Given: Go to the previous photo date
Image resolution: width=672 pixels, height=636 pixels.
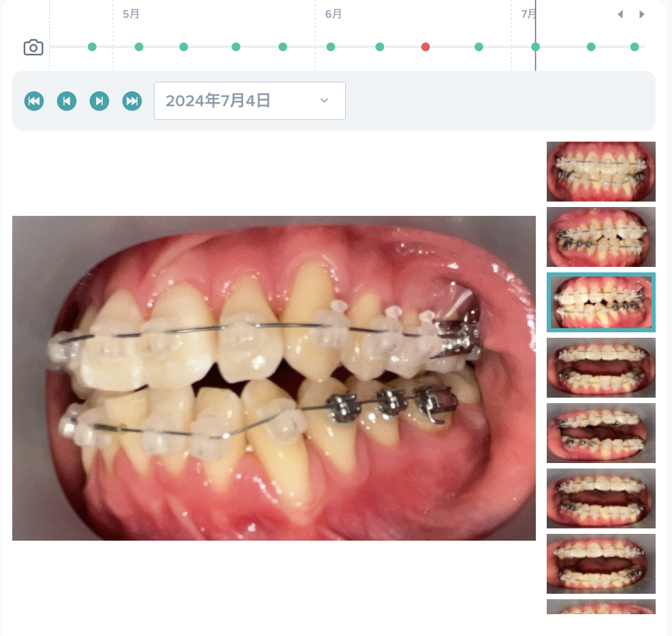Looking at the screenshot, I should (x=67, y=101).
